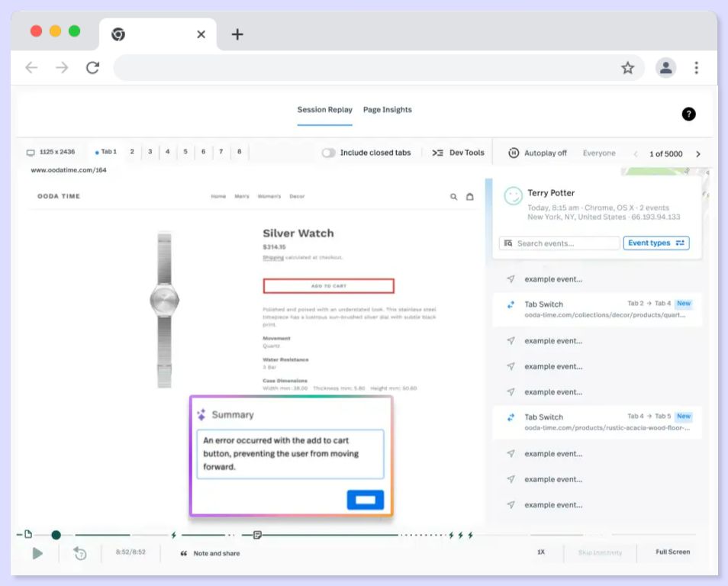Click the first lightning bolt timeline marker
This screenshot has width=728, height=586.
[x=174, y=535]
